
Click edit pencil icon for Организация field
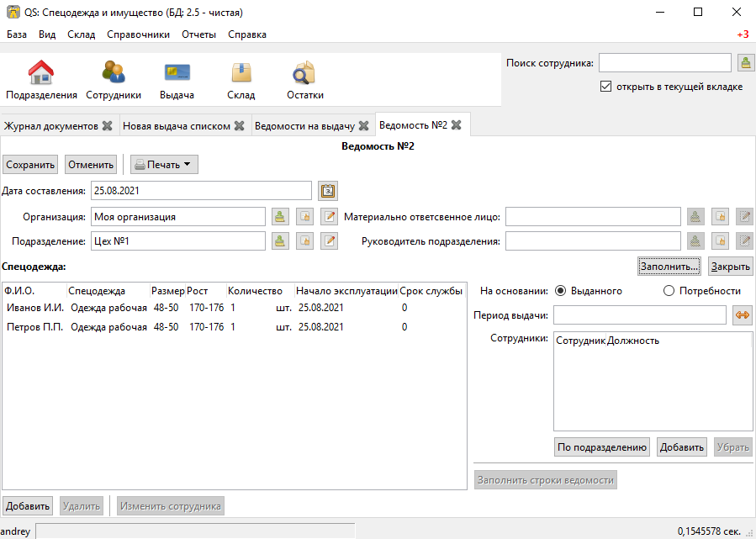(330, 216)
